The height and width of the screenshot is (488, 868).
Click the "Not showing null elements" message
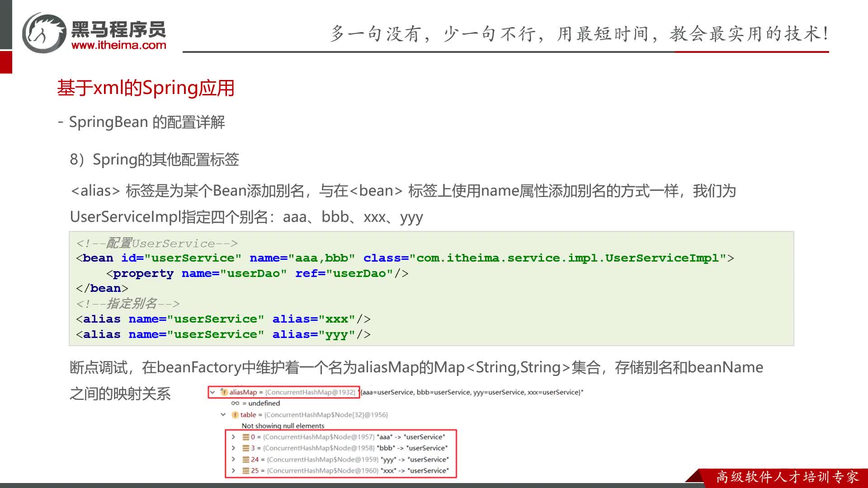(x=283, y=426)
